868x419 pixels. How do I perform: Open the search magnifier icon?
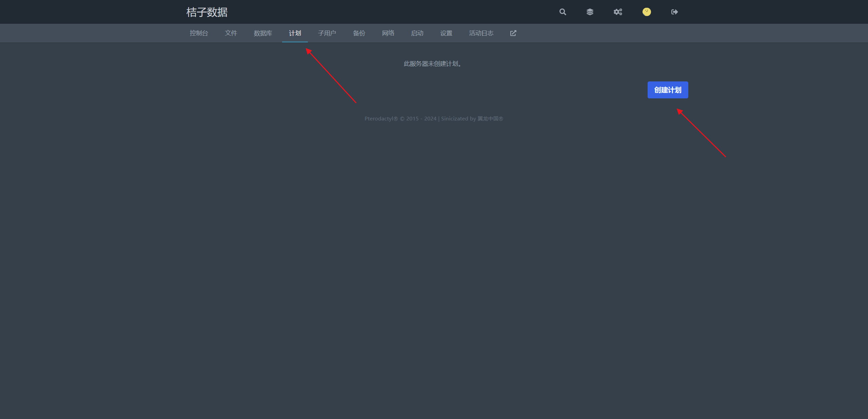coord(563,12)
